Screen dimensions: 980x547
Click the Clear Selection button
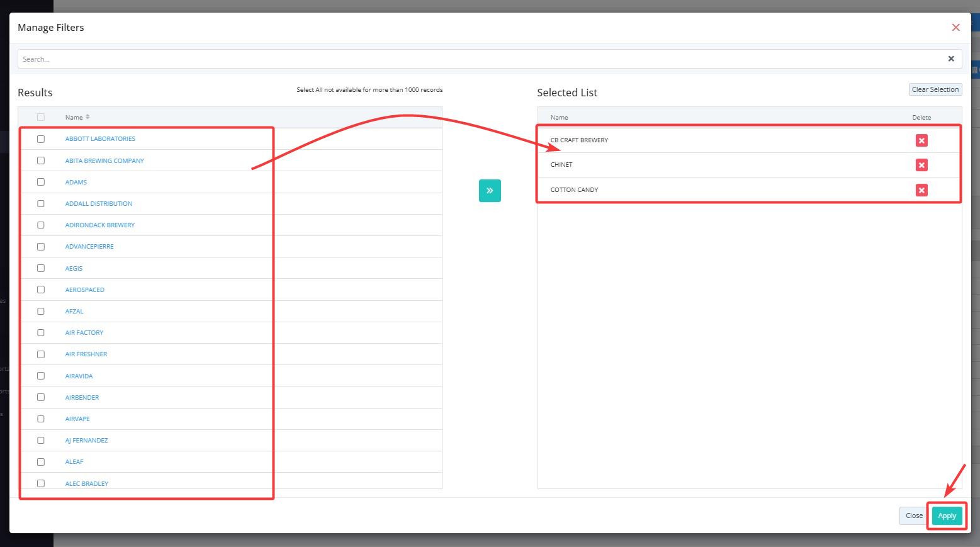(x=935, y=89)
